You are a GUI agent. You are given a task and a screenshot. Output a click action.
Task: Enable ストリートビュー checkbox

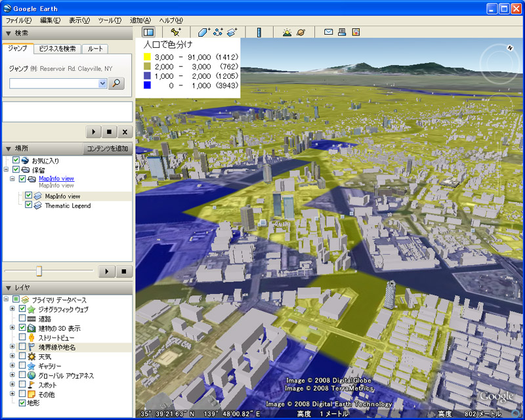(x=22, y=337)
